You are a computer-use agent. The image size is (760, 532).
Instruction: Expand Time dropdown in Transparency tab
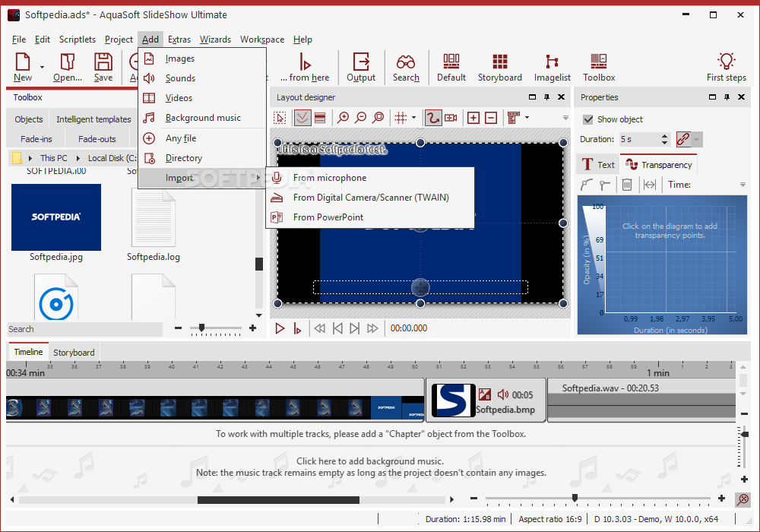(x=743, y=185)
